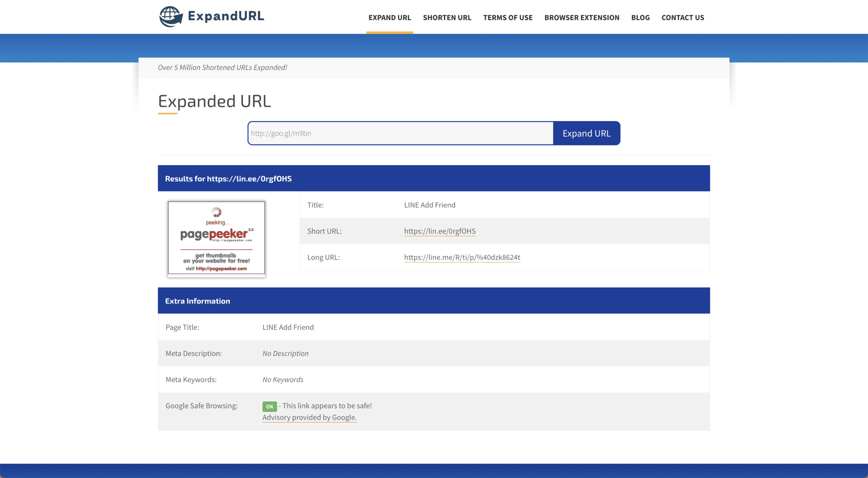Image resolution: width=868 pixels, height=478 pixels.
Task: Click the ExpandURL globe logo icon
Action: click(x=171, y=16)
